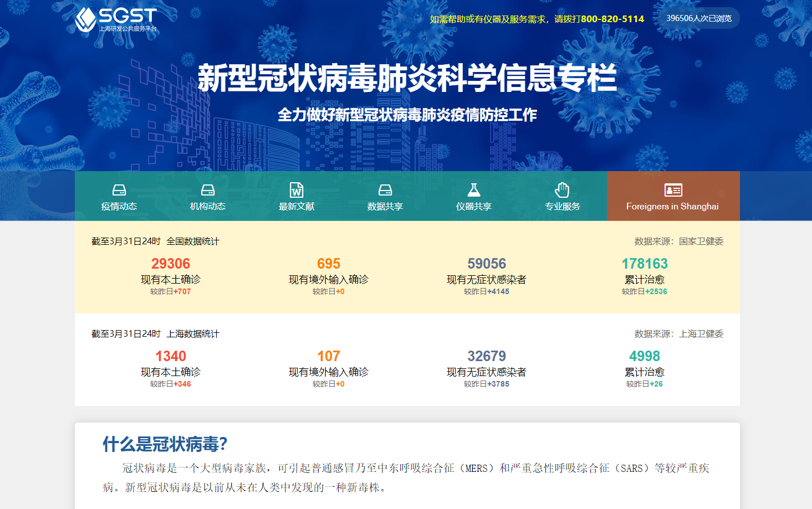The height and width of the screenshot is (509, 812).
Task: Click the 数据来源: 上海卫健委 source text
Action: (678, 334)
